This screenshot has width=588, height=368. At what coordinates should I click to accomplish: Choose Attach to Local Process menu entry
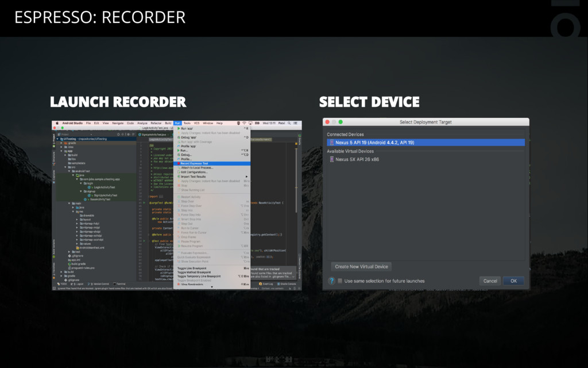pyautogui.click(x=213, y=168)
